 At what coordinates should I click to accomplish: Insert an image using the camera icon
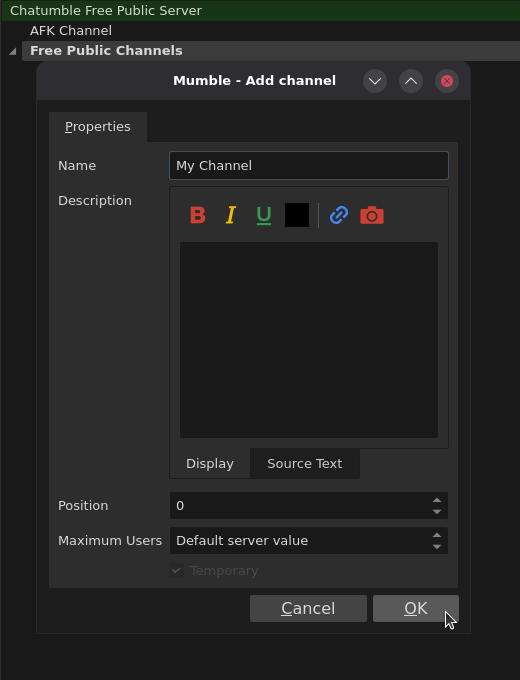tap(372, 215)
